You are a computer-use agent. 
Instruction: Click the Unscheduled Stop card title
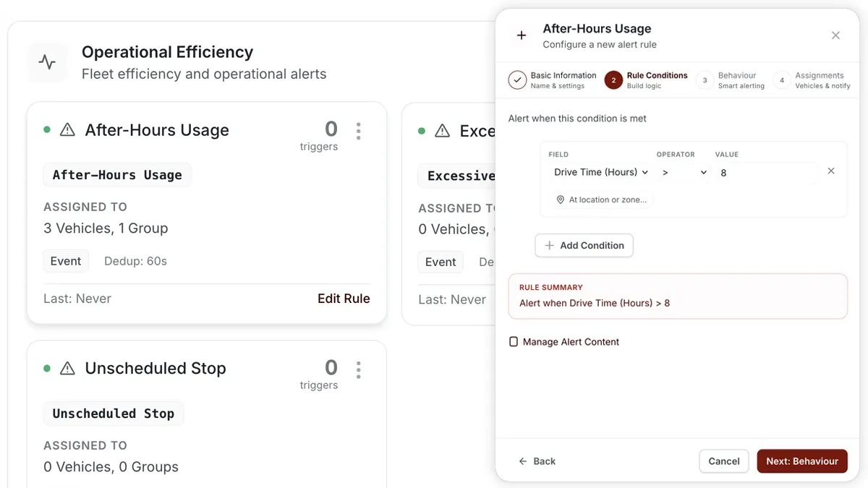click(156, 369)
